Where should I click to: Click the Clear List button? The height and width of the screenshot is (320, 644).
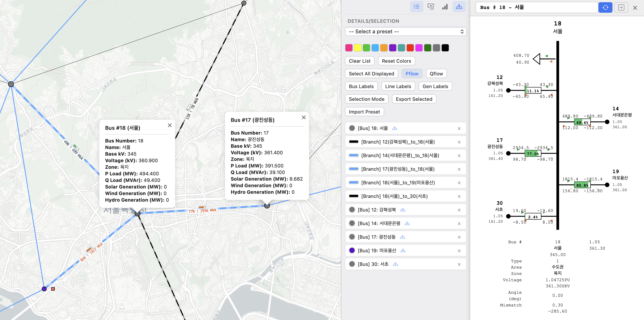(x=359, y=61)
